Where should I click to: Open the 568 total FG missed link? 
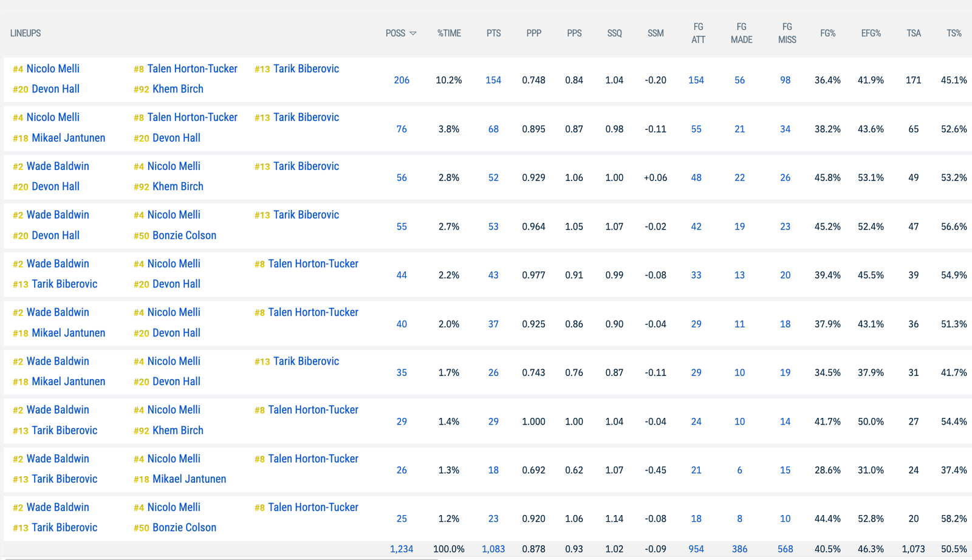785,549
